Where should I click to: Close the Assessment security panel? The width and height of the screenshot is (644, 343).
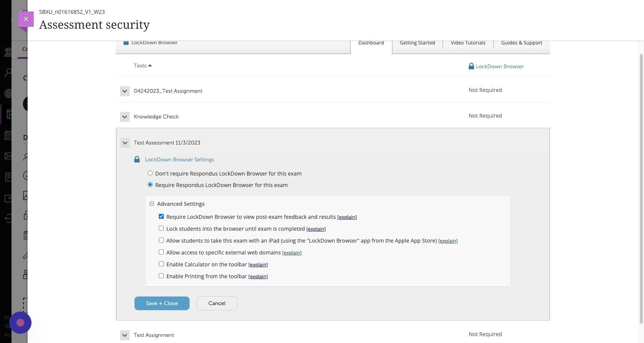tap(26, 19)
